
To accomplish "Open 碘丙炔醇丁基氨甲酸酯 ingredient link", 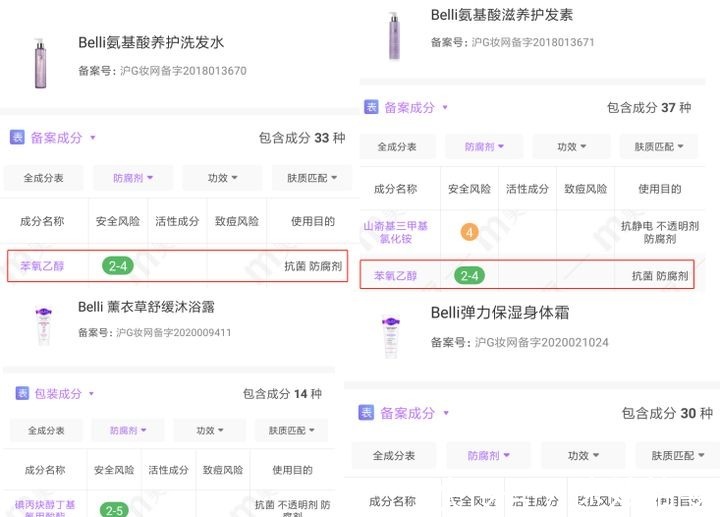I will pyautogui.click(x=45, y=510).
